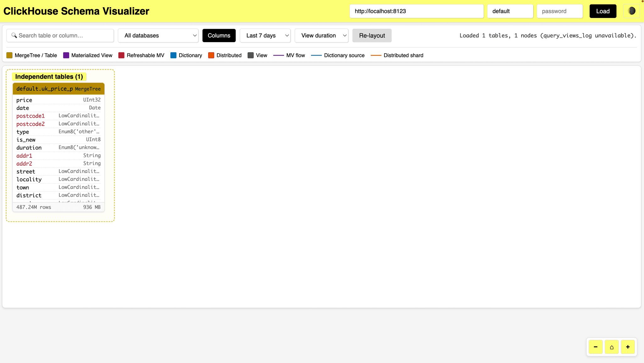
Task: Open the Last 7 days dropdown
Action: click(x=265, y=36)
